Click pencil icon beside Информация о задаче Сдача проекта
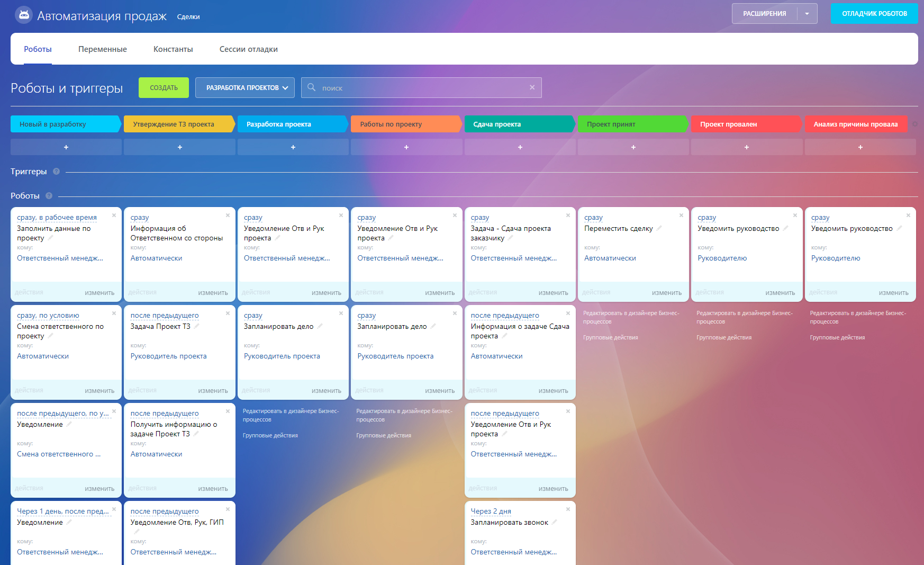924x565 pixels. pyautogui.click(x=504, y=336)
